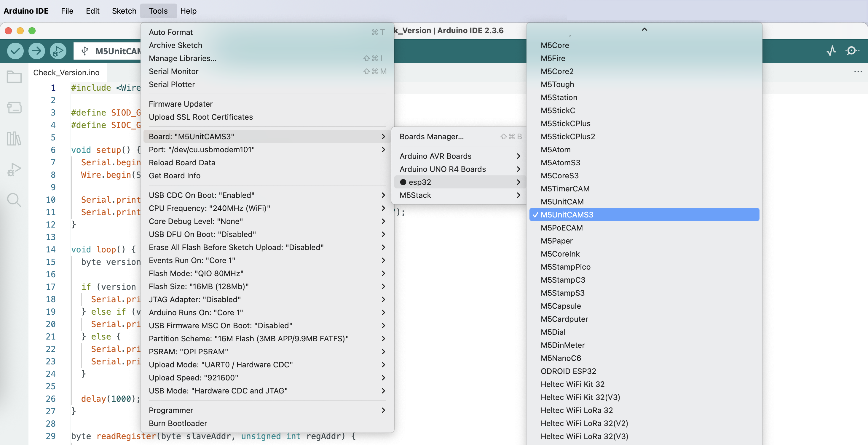The image size is (868, 445).
Task: Open the Search sidebar icon
Action: [x=14, y=200]
